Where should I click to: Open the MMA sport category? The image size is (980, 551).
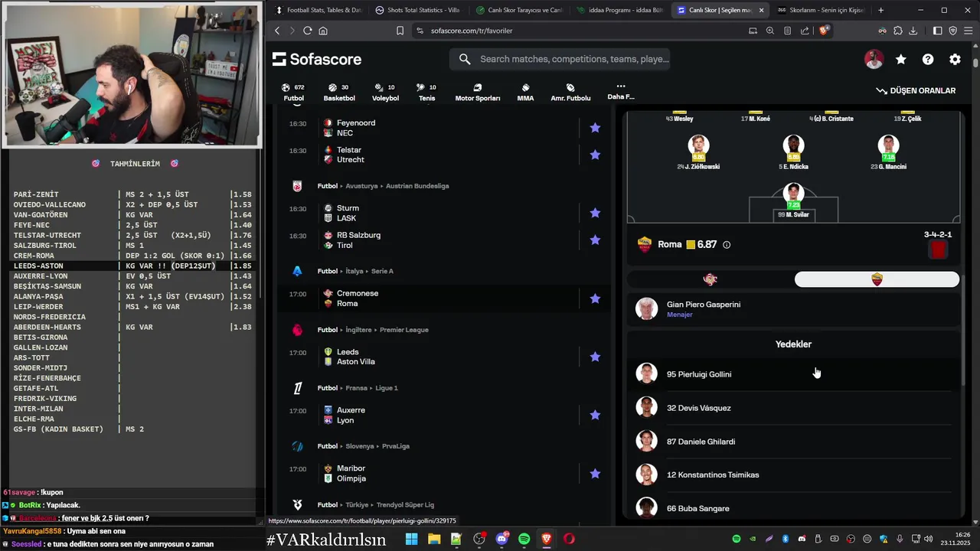click(x=525, y=92)
